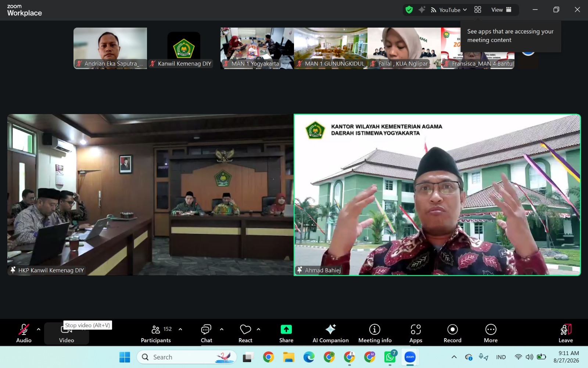
Task: Click the AI sparkle icon in top bar
Action: pyautogui.click(x=422, y=10)
